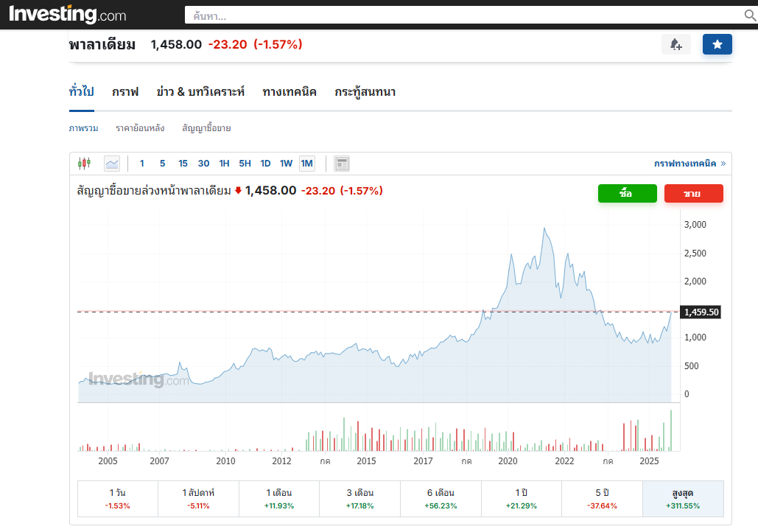Switch chart to area line view
This screenshot has height=532, width=758.
[112, 164]
